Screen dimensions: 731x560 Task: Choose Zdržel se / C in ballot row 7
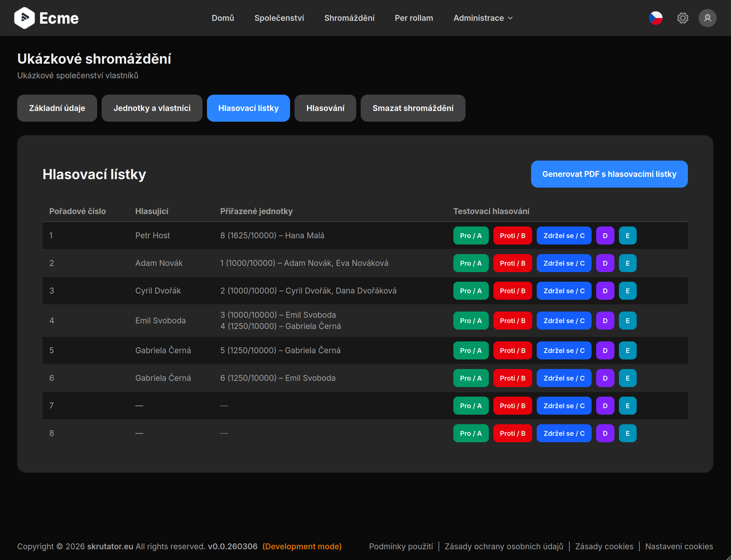tap(564, 406)
